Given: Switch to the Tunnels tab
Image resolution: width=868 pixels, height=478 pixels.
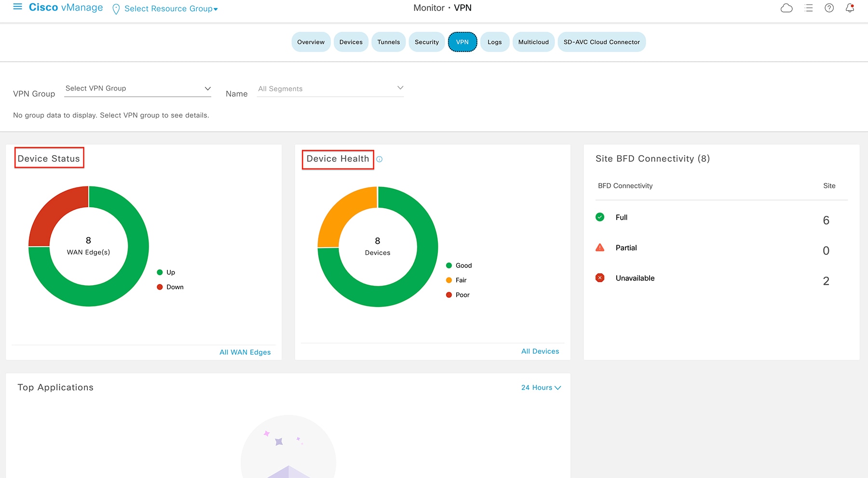Looking at the screenshot, I should pos(389,42).
